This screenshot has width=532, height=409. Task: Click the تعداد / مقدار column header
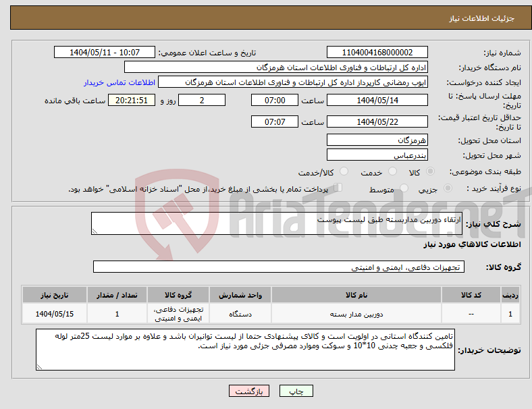pyautogui.click(x=117, y=295)
